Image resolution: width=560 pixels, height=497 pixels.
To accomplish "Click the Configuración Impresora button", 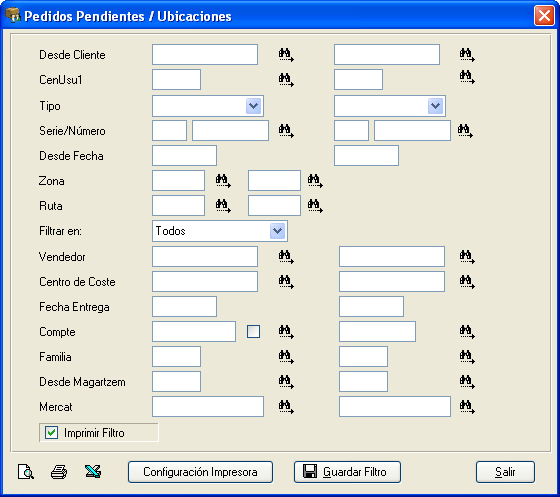I will coord(200,472).
